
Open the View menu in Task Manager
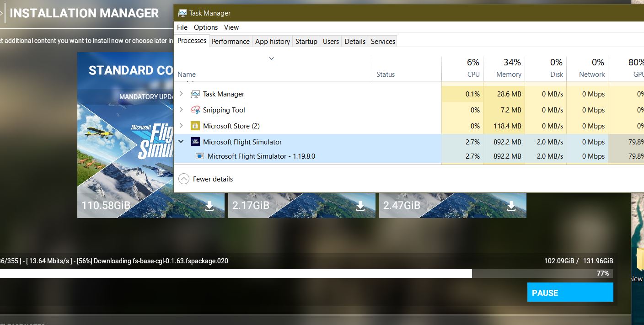[x=231, y=27]
